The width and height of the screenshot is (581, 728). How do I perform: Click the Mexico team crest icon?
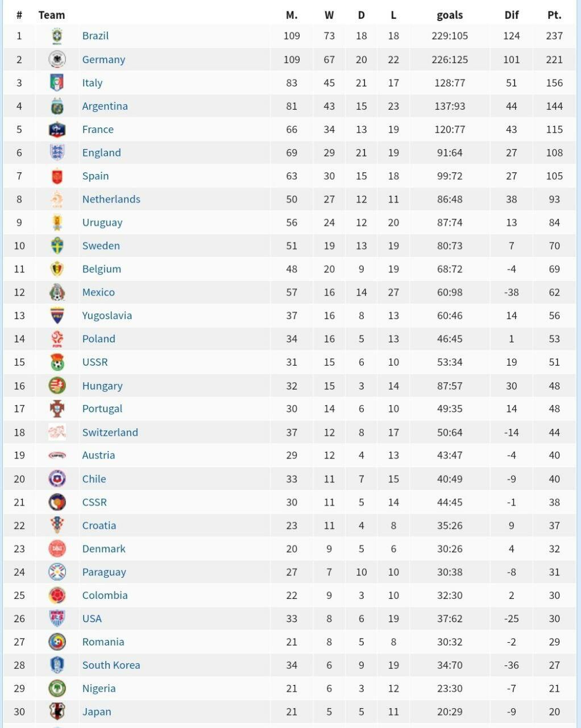click(x=57, y=292)
